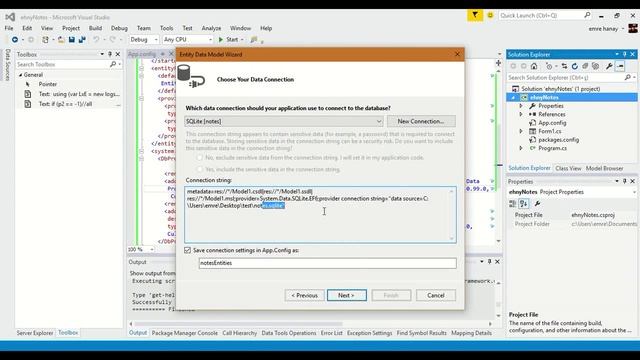The image size is (640, 360).
Task: Click the Redo toolbar icon
Action: tap(112, 40)
